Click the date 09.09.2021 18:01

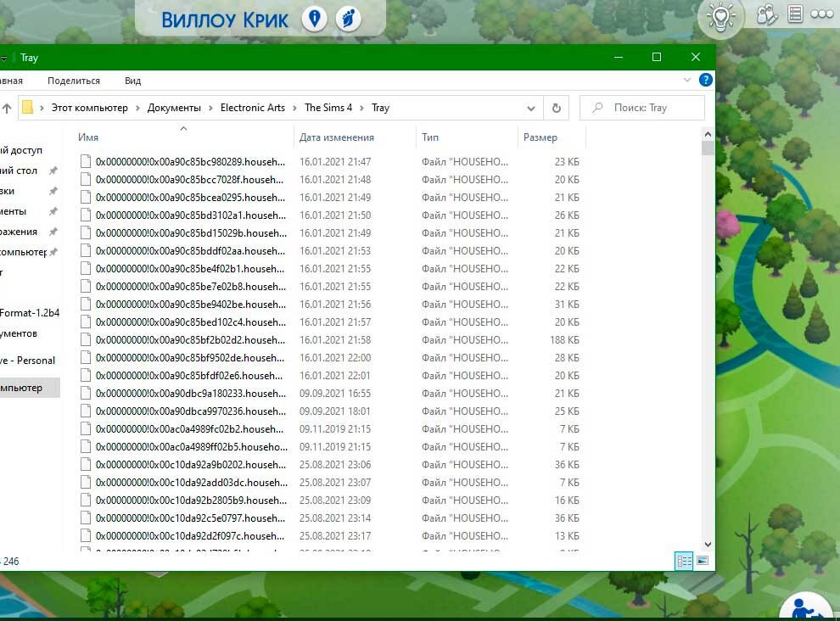coord(335,411)
